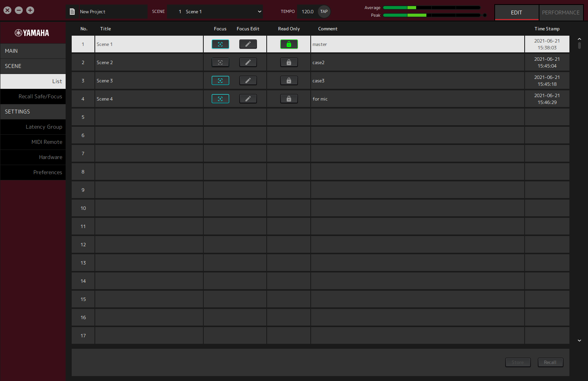
Task: Click the Focus Edit column header
Action: pyautogui.click(x=248, y=29)
